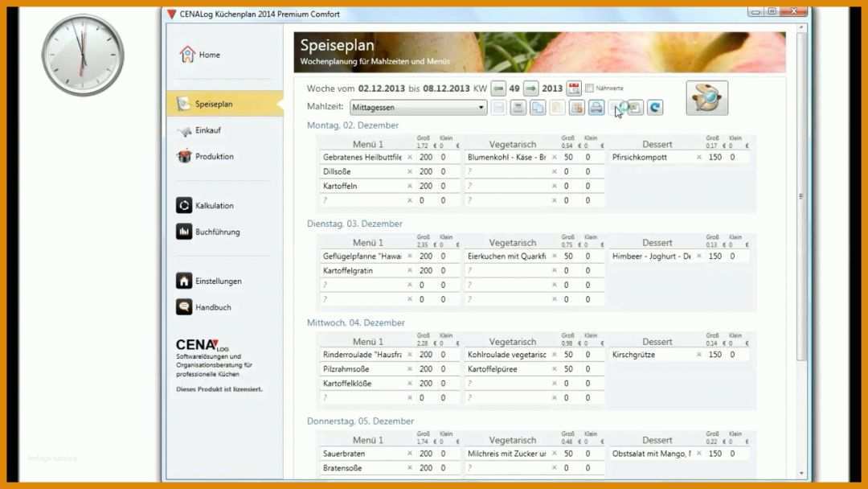This screenshot has height=489, width=868.
Task: Remove Kirschgrütze with its X icon
Action: [698, 355]
